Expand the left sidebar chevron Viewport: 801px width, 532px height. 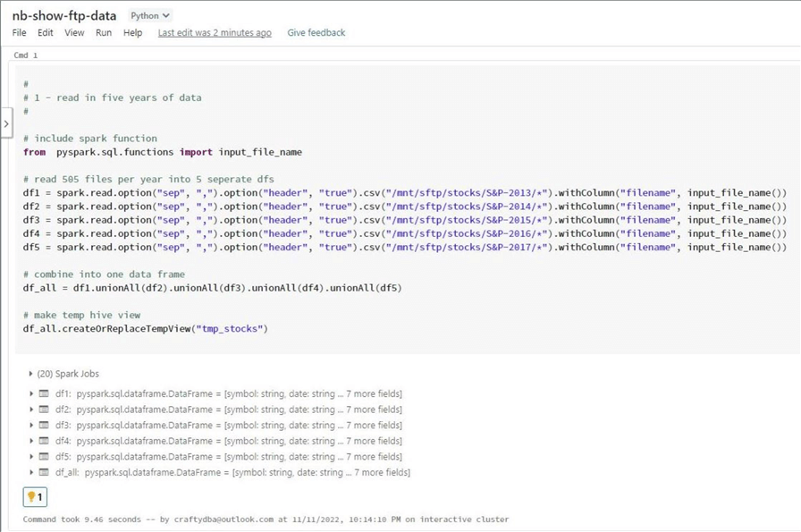(x=6, y=123)
